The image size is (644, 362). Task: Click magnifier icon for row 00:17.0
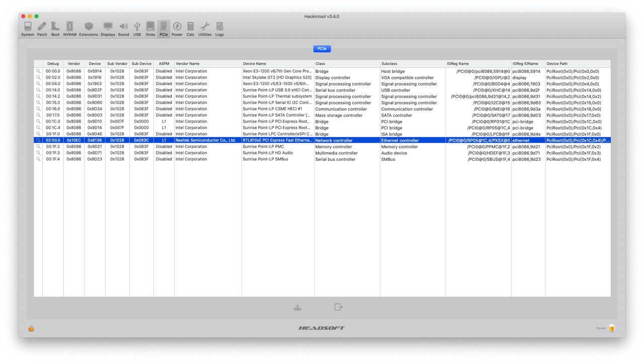point(38,115)
